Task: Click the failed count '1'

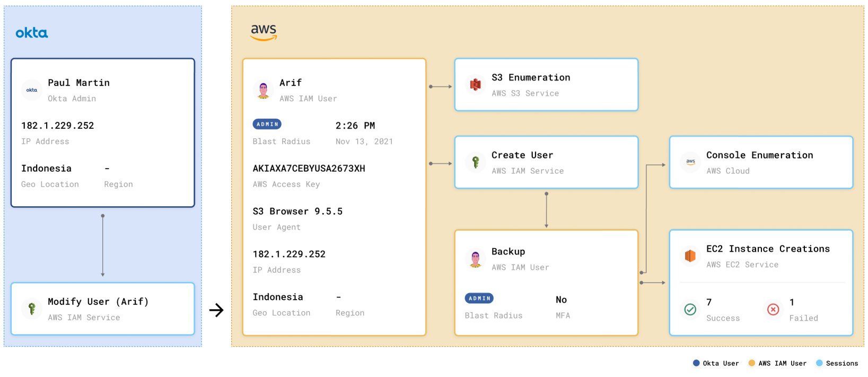Action: [x=792, y=303]
